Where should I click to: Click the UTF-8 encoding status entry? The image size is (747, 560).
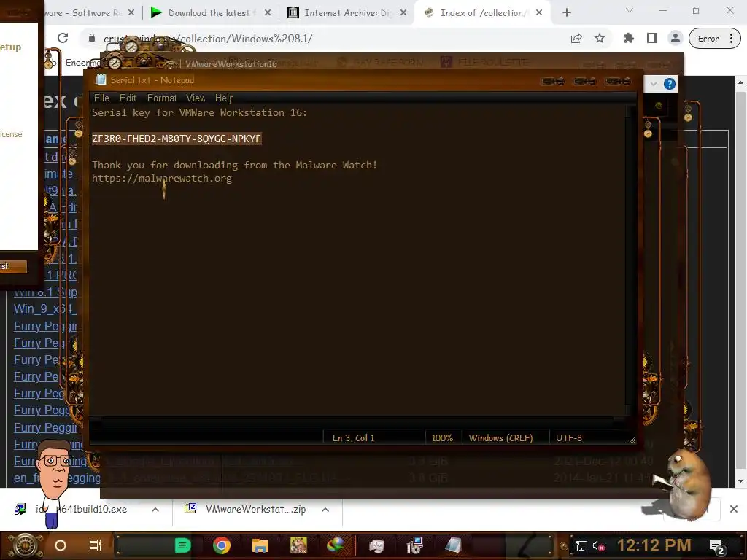(569, 438)
